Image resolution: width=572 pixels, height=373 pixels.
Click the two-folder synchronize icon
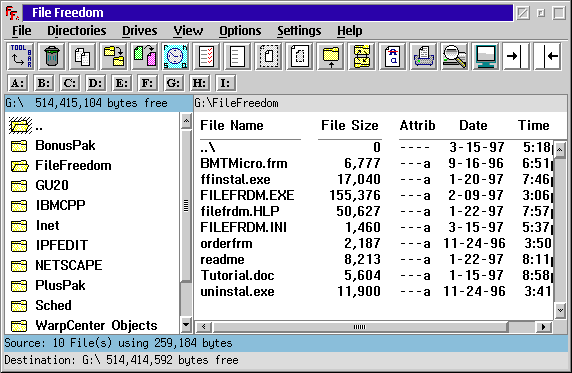361,56
